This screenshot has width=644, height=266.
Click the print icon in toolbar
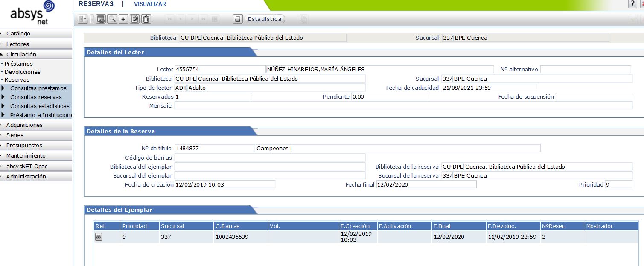pyautogui.click(x=238, y=19)
